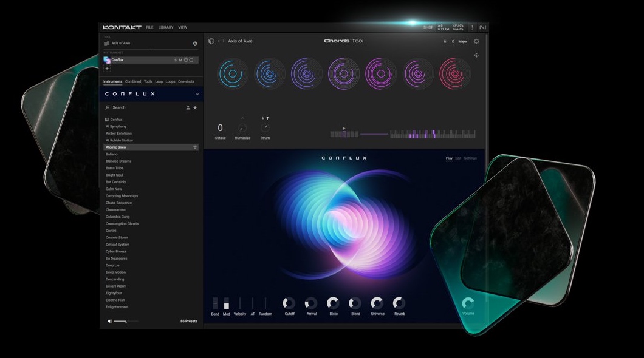Click the Conflux library icon in list
Viewport: 644px width, 358px height.
point(107,120)
